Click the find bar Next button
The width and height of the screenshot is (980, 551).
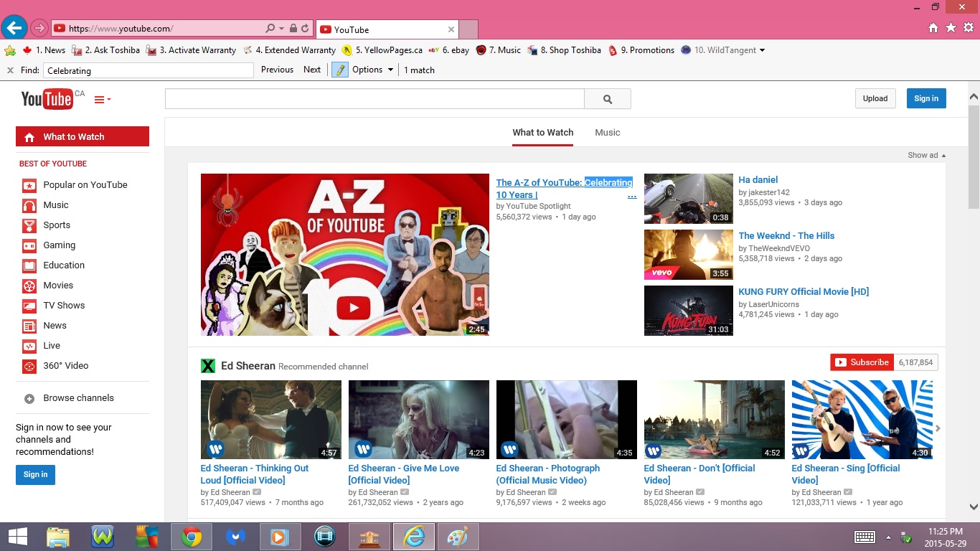[x=312, y=70]
